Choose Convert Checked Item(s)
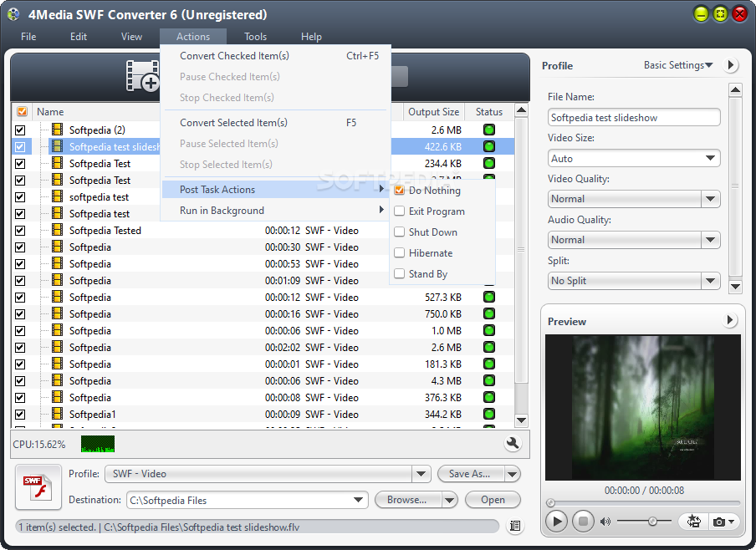Screen dimensions: 756x550 pyautogui.click(x=275, y=56)
